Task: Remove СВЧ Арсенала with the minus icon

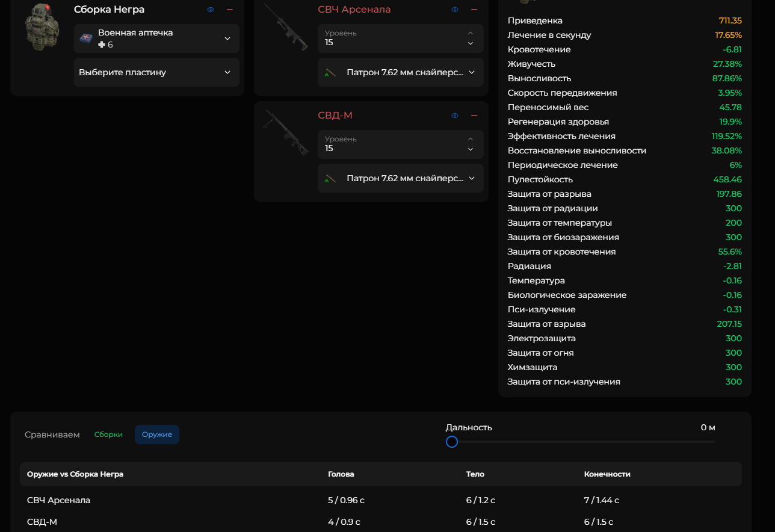Action: pos(474,10)
